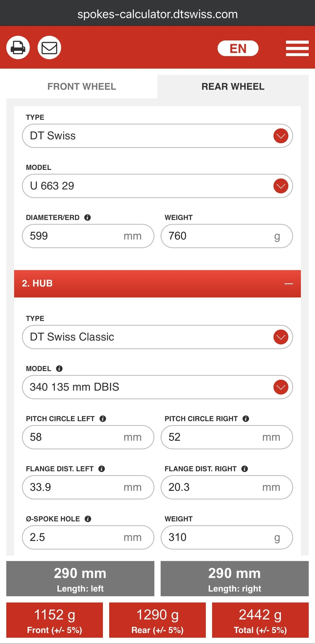Show info for Pitch Circle Left

click(x=103, y=419)
